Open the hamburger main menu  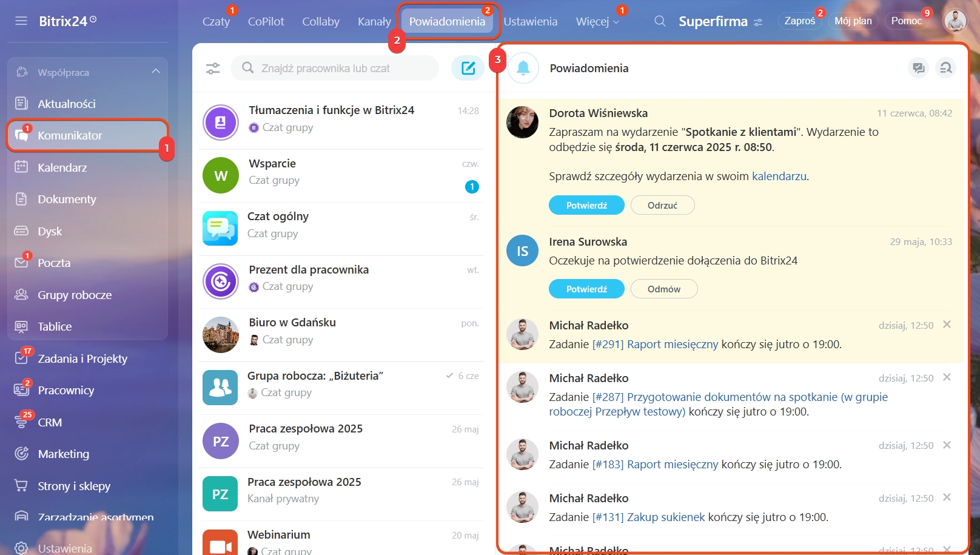click(x=21, y=21)
